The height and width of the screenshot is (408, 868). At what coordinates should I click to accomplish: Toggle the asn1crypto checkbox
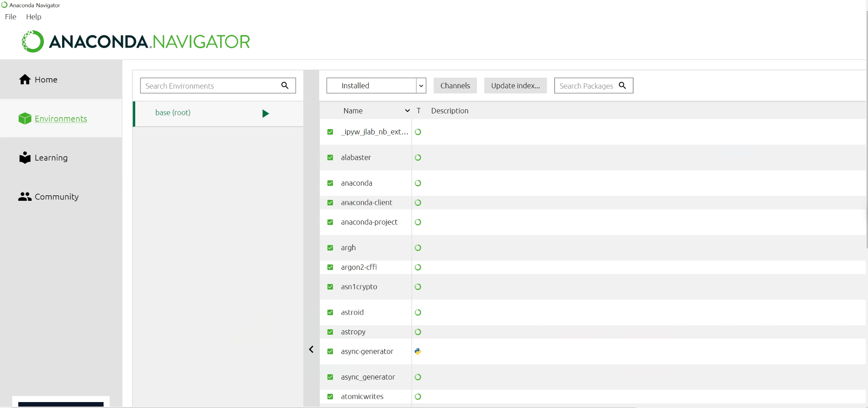point(330,287)
